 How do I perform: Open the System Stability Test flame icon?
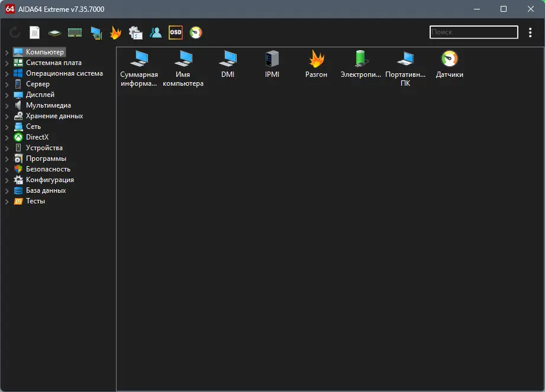[x=115, y=33]
